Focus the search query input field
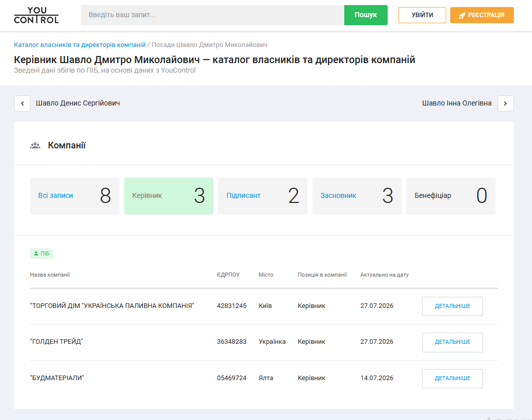The width and height of the screenshot is (532, 420). (212, 15)
